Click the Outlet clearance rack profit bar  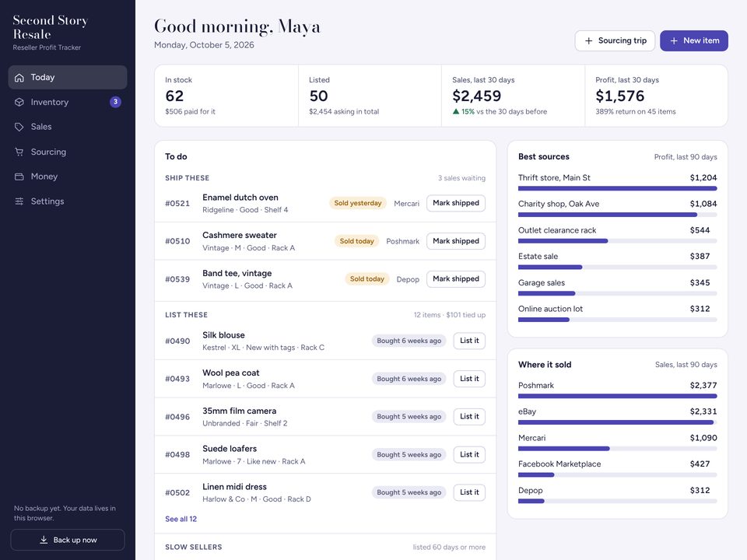pyautogui.click(x=617, y=241)
